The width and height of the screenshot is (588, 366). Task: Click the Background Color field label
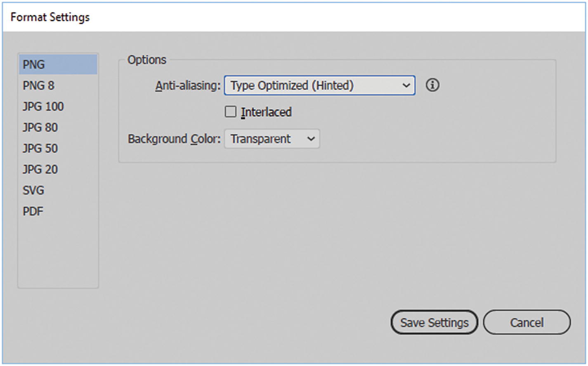click(174, 139)
